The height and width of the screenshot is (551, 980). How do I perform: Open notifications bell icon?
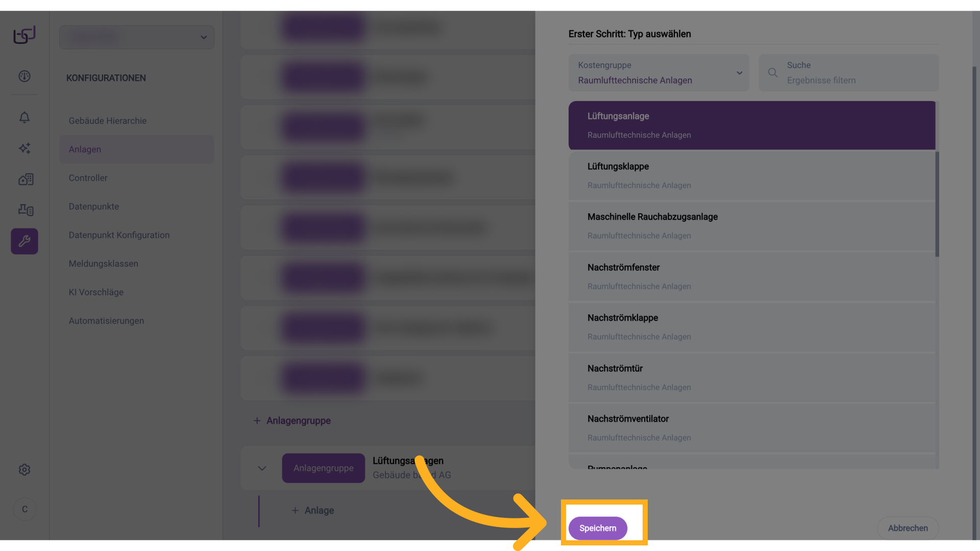pyautogui.click(x=24, y=117)
